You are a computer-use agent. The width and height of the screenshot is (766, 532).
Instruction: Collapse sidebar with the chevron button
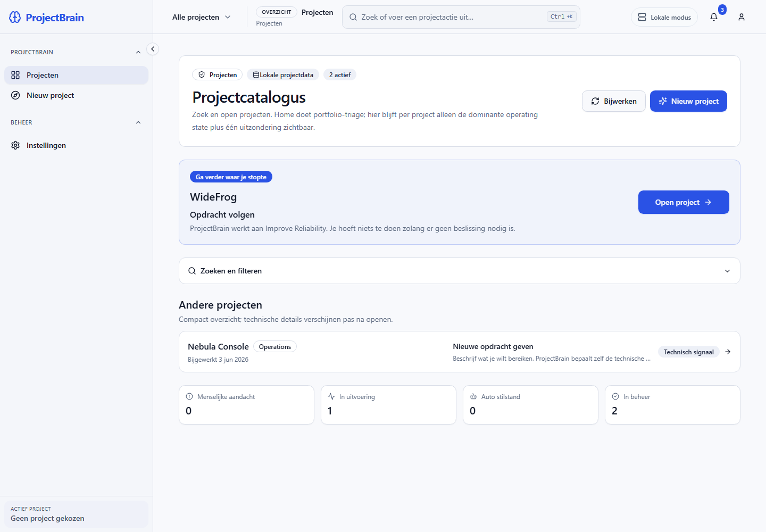(153, 49)
